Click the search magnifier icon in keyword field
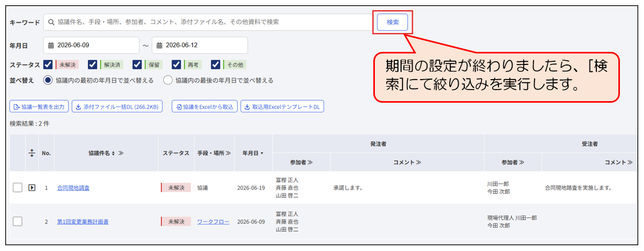The image size is (644, 251). 51,22
